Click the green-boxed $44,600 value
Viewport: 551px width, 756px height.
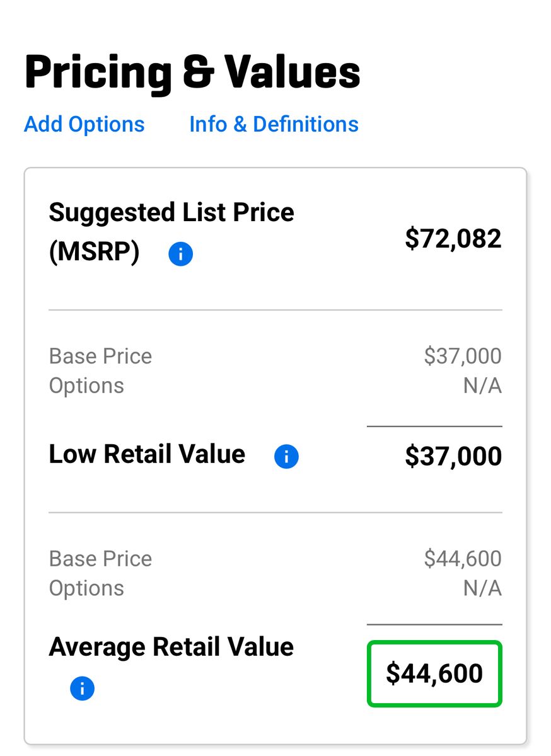434,673
